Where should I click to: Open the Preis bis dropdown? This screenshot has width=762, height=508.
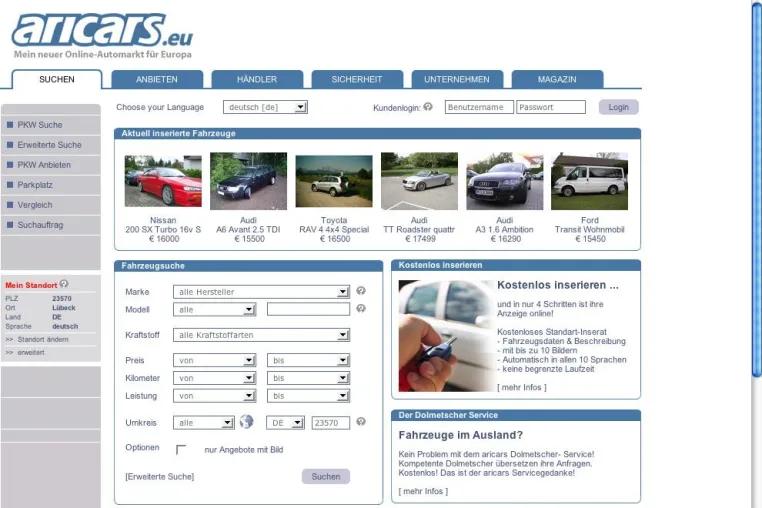pos(308,360)
